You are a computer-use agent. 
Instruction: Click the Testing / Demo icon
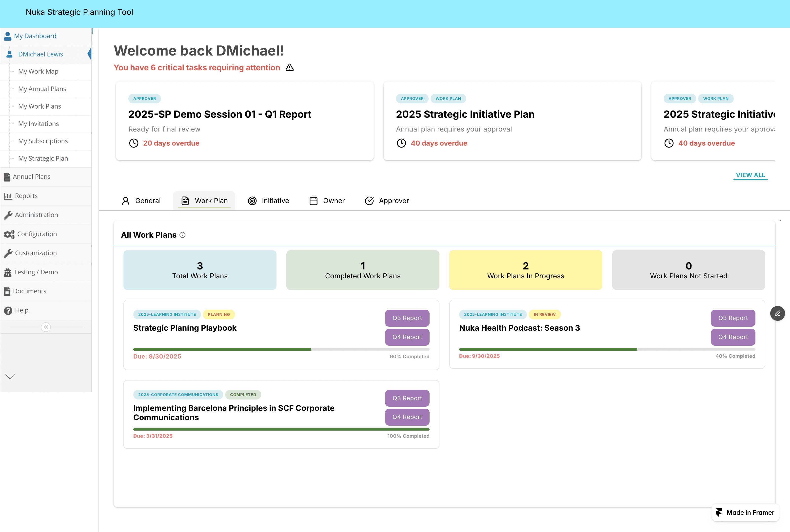(7, 272)
